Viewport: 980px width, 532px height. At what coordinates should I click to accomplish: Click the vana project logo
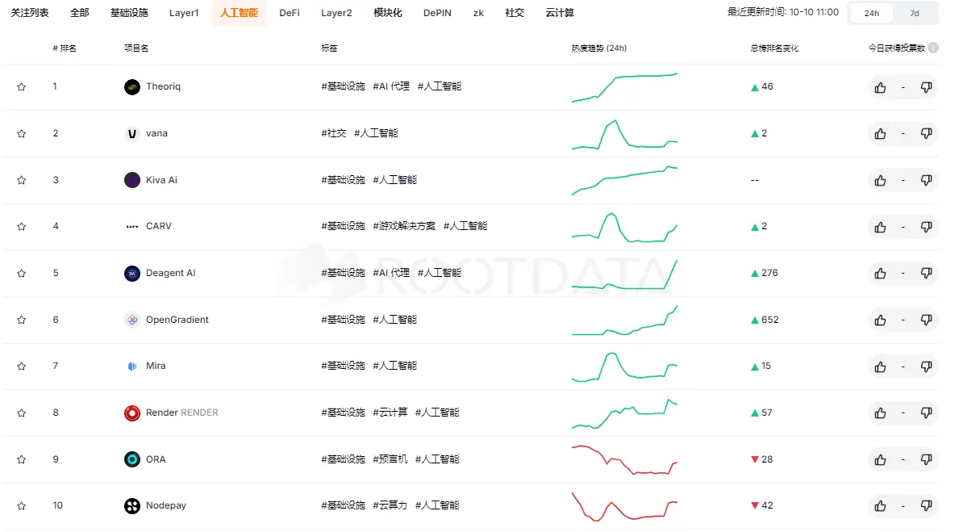pyautogui.click(x=131, y=133)
